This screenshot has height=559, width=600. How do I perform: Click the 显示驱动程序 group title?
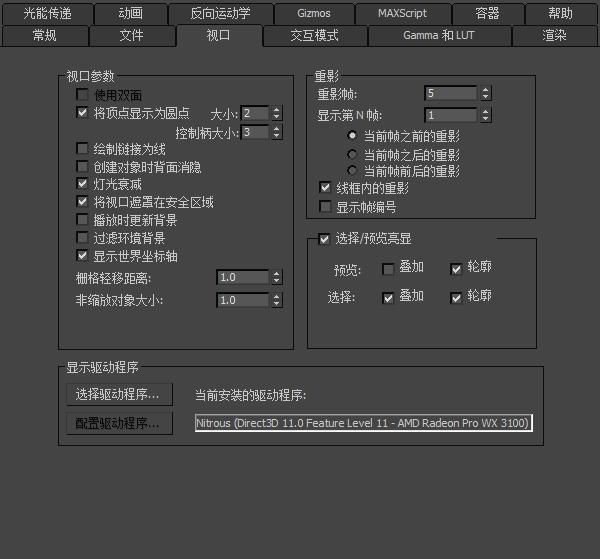tap(102, 367)
